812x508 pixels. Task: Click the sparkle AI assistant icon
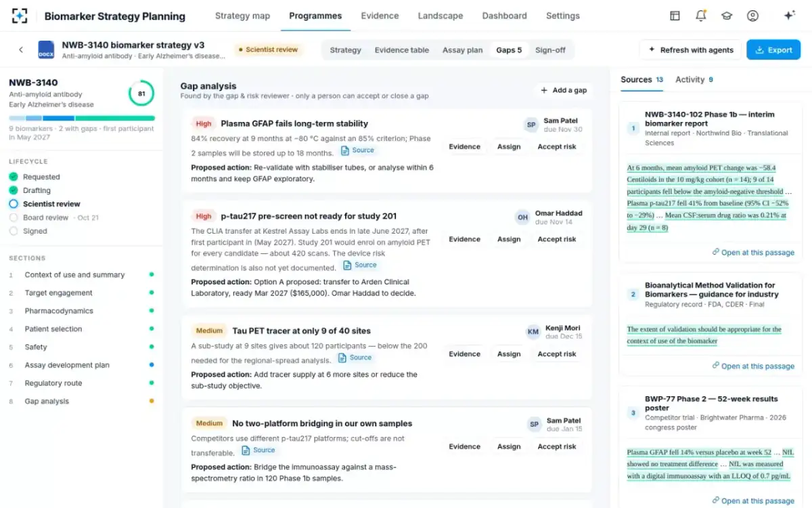[789, 16]
